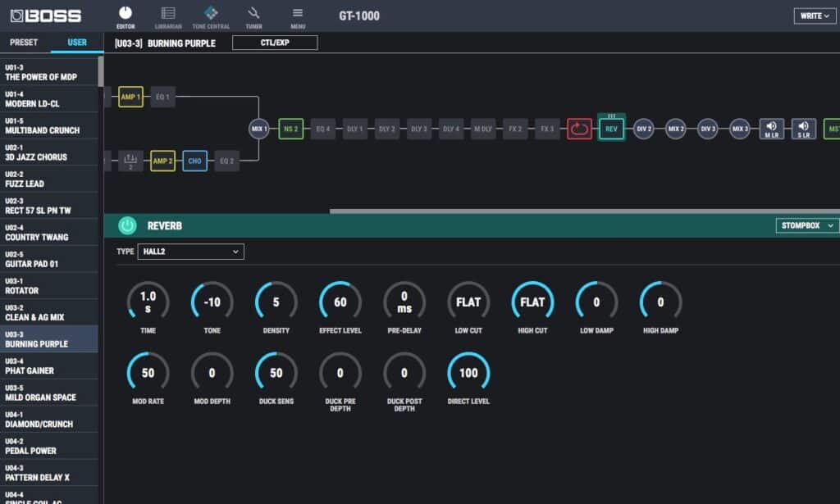The image size is (840, 504).
Task: Click the HIGH CUT knob
Action: click(x=532, y=302)
